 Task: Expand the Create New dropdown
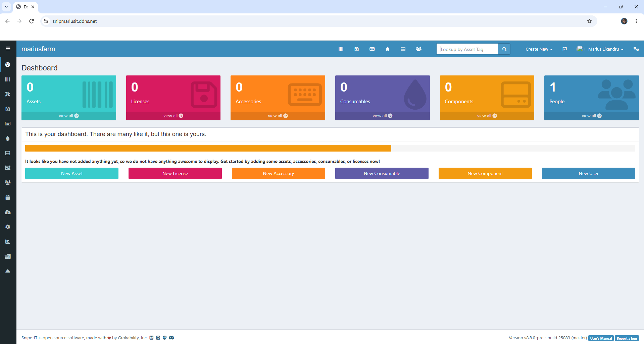539,49
